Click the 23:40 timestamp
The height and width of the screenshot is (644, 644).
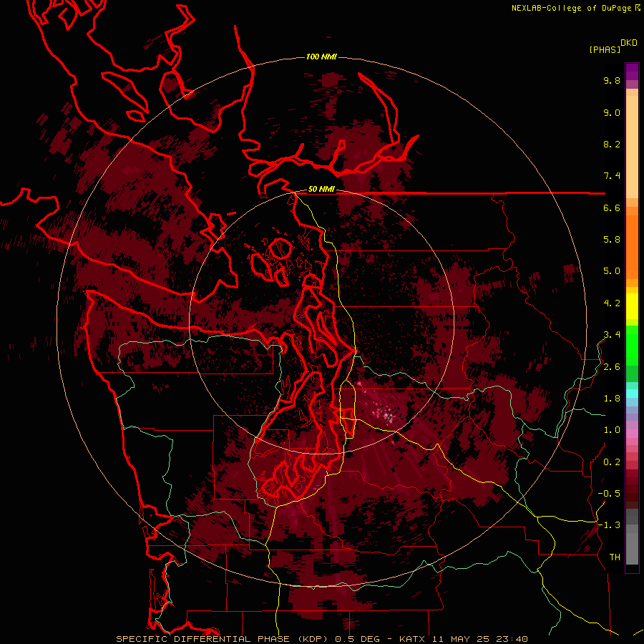512,639
